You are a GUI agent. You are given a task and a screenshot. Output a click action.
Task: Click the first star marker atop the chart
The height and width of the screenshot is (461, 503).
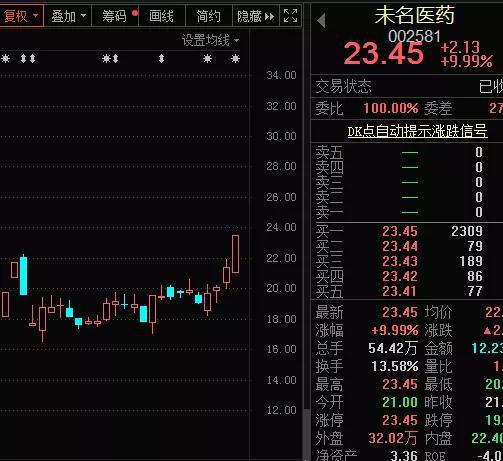click(5, 59)
